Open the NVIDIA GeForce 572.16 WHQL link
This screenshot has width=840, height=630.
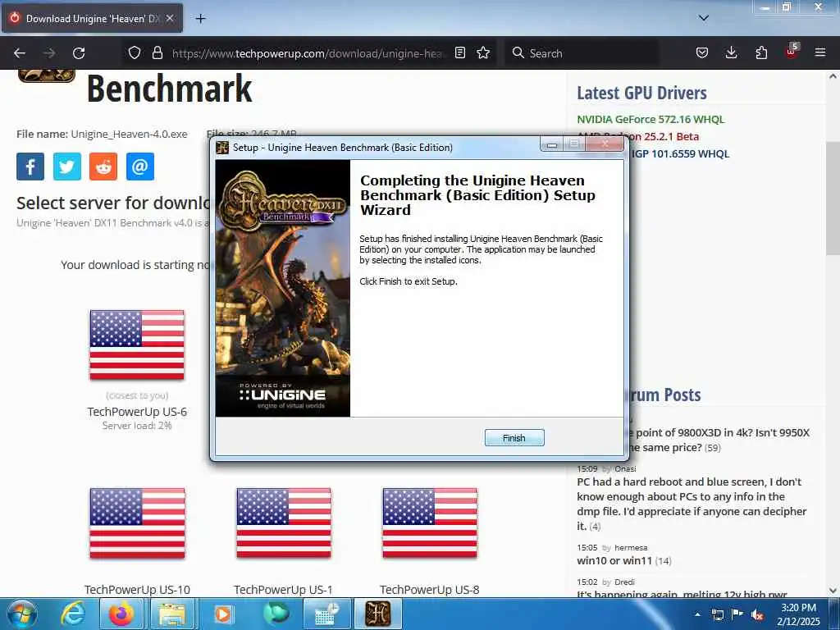coord(651,119)
